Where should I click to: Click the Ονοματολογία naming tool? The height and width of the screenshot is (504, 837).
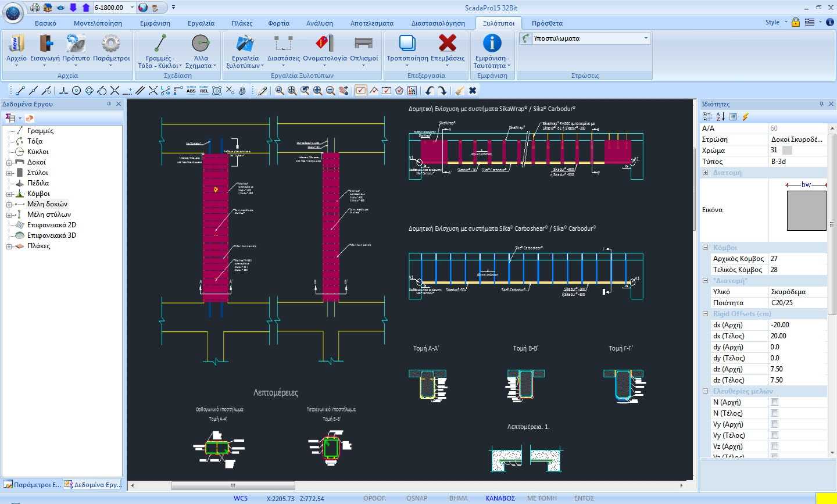click(324, 50)
